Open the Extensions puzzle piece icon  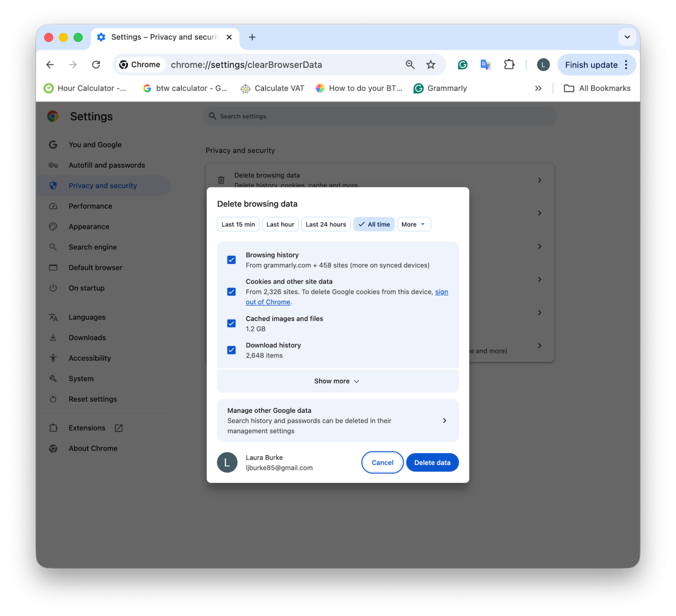509,65
